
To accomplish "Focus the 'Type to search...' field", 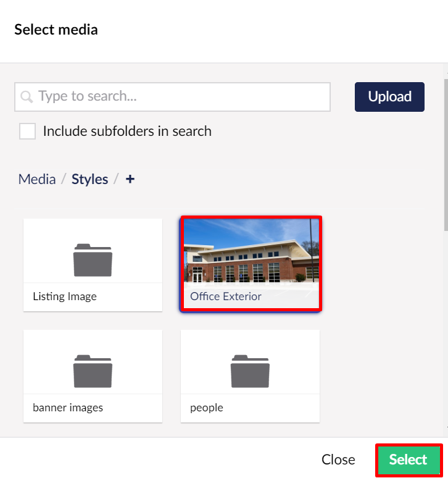I will tap(172, 96).
